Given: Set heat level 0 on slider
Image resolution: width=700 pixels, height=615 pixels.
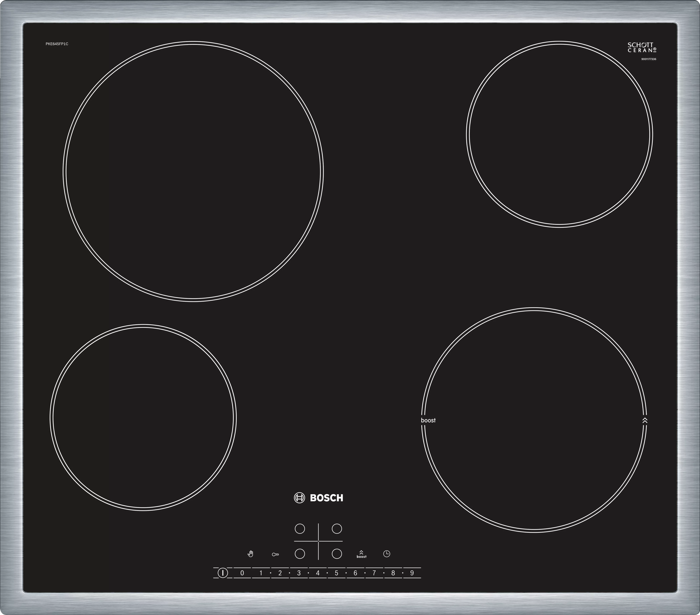Looking at the screenshot, I should (242, 573).
